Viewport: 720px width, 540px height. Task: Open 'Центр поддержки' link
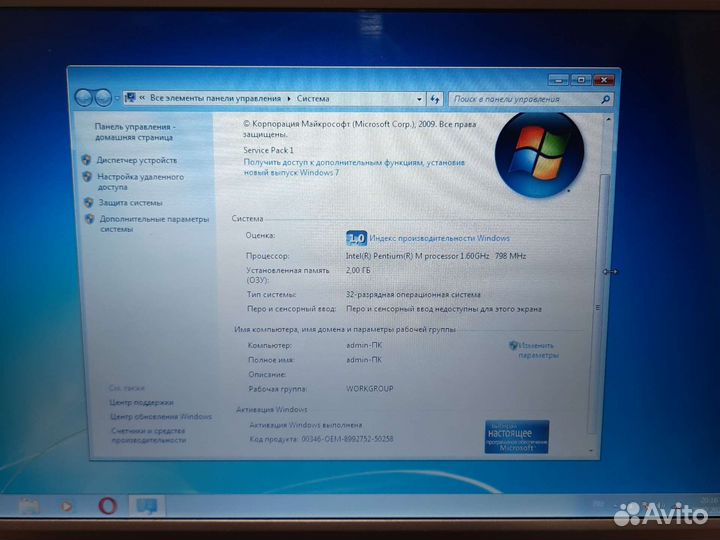(x=141, y=403)
